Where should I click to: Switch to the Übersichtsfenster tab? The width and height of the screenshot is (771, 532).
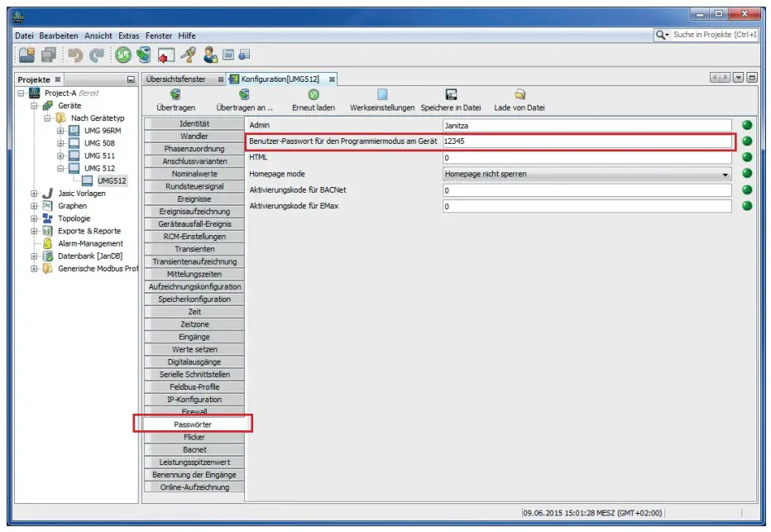pyautogui.click(x=176, y=79)
